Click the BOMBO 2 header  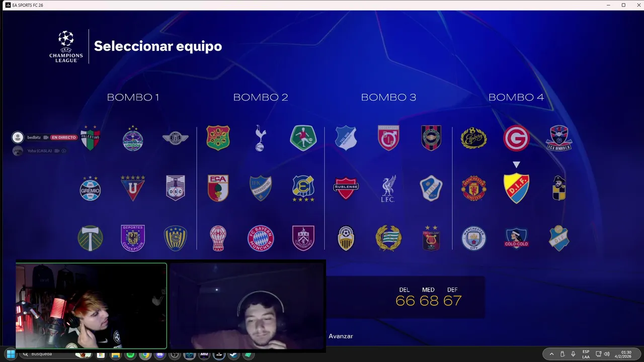[261, 97]
